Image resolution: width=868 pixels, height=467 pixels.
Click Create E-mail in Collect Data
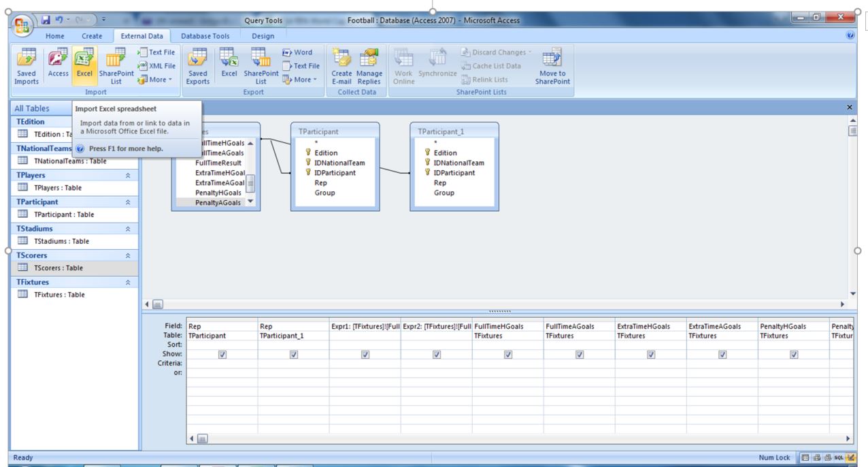(341, 66)
